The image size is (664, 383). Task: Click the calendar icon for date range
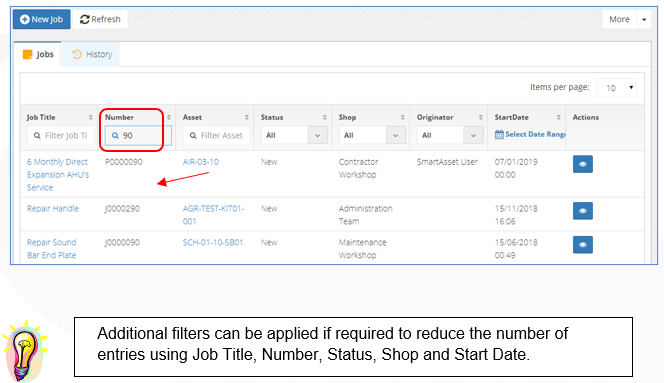(x=499, y=134)
